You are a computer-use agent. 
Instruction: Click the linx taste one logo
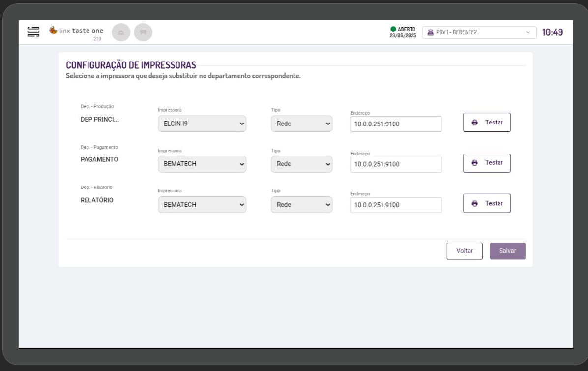76,31
